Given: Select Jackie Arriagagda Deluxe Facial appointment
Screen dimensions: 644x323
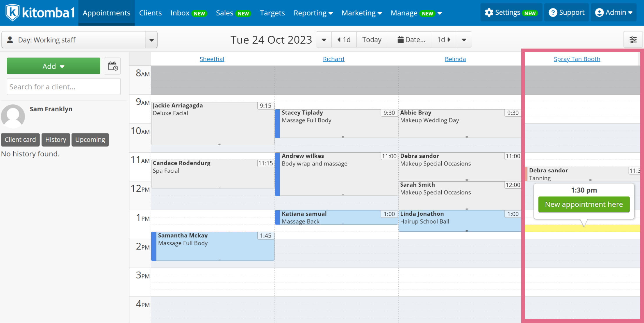Looking at the screenshot, I should pyautogui.click(x=213, y=123).
